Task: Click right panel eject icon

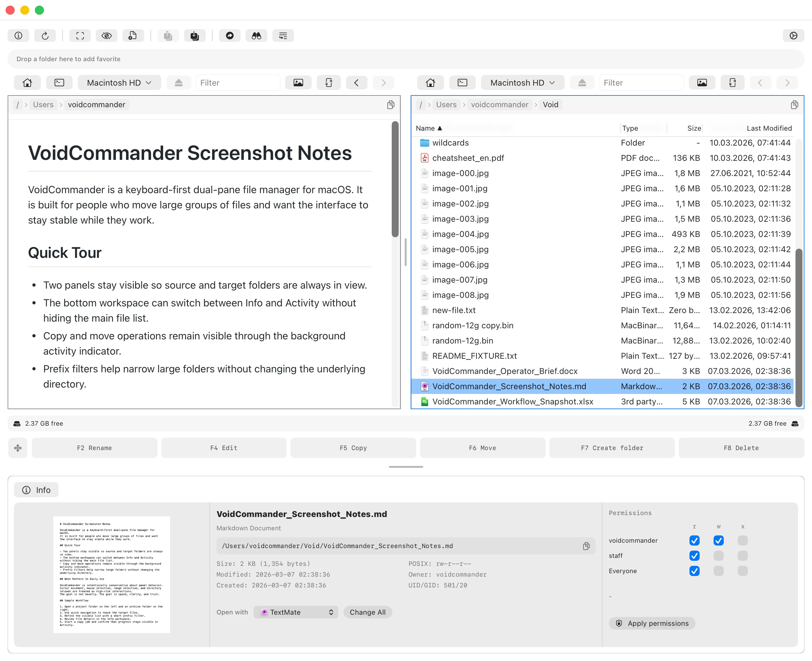Action: [x=582, y=82]
